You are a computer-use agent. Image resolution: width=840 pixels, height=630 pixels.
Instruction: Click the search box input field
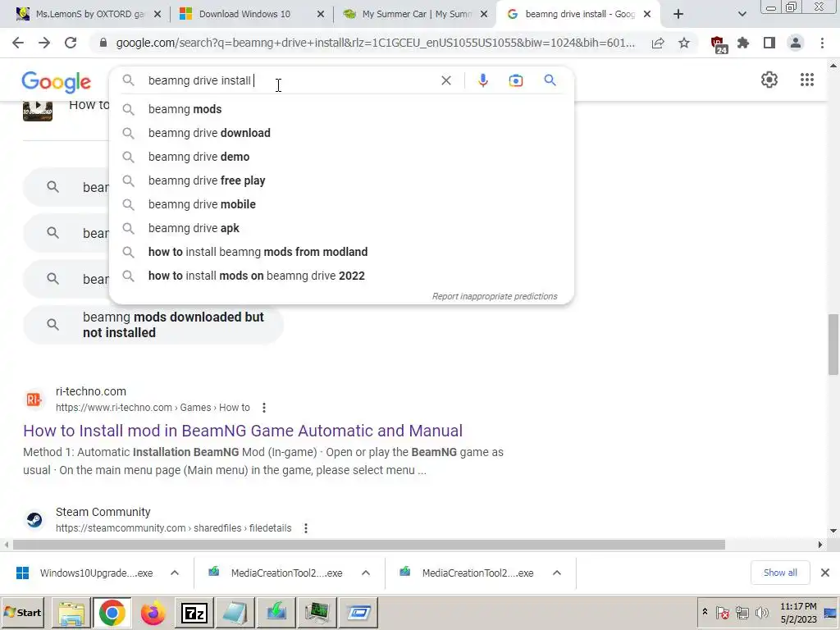pos(290,80)
